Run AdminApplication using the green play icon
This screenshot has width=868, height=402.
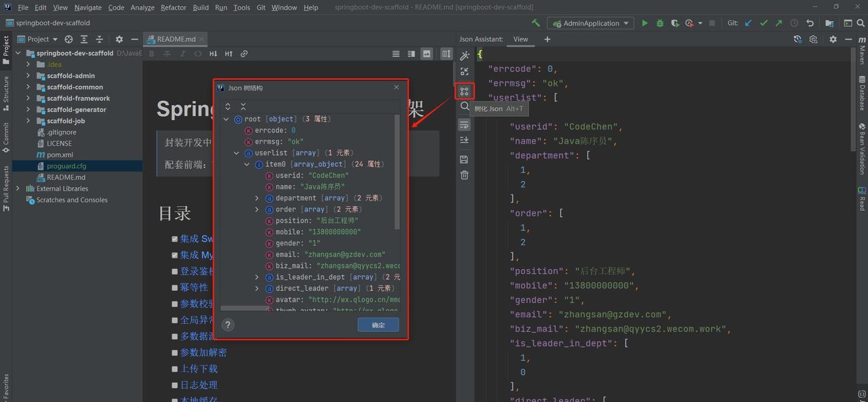click(x=644, y=22)
